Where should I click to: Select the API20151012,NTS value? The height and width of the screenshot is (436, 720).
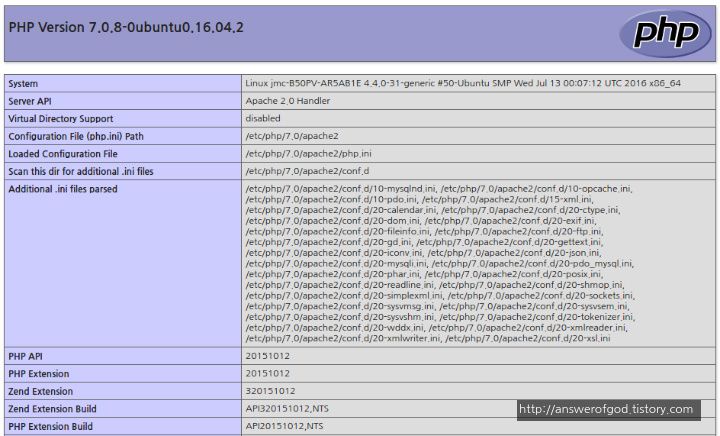284,426
